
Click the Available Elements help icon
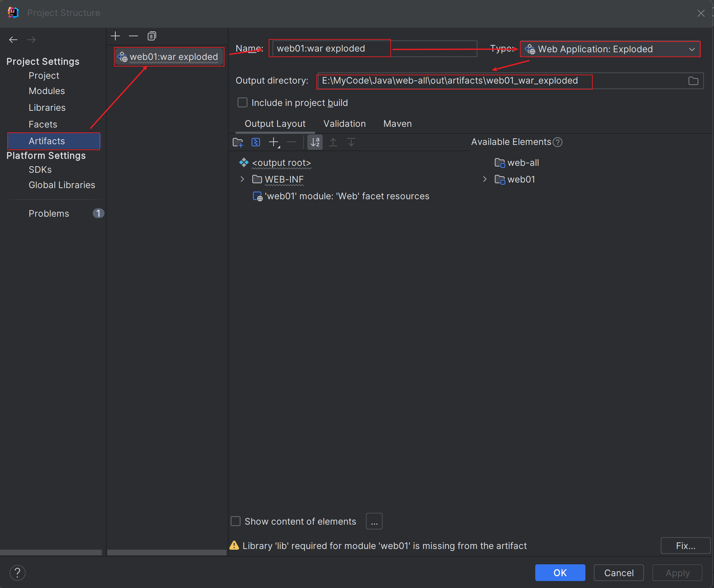(558, 142)
